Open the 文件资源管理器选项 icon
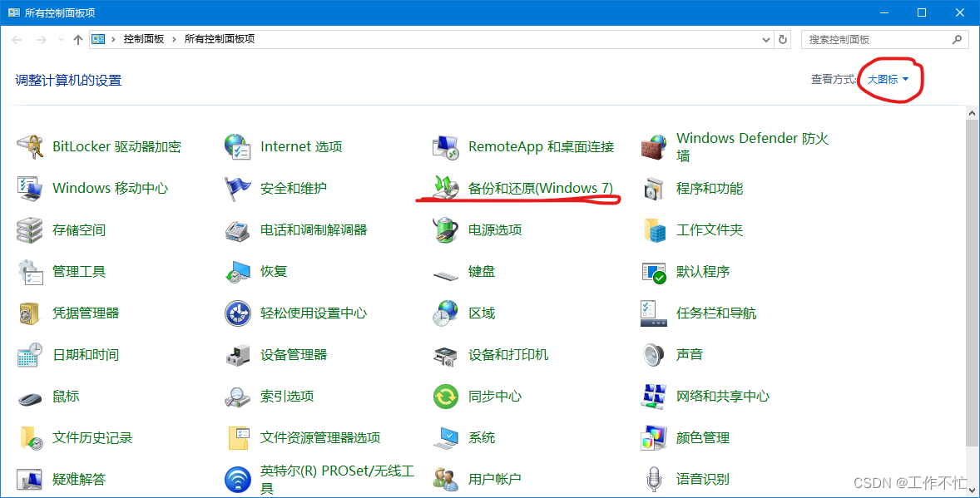The image size is (980, 498). (237, 438)
